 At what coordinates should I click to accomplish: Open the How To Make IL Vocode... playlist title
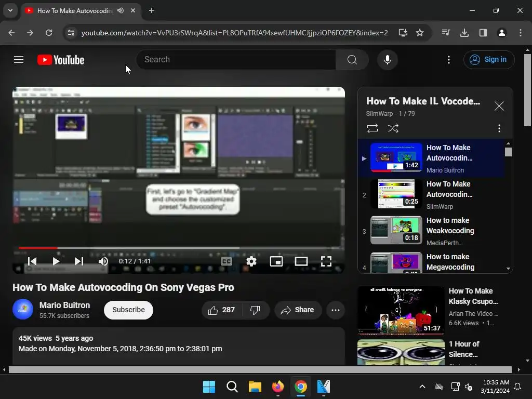coord(423,101)
